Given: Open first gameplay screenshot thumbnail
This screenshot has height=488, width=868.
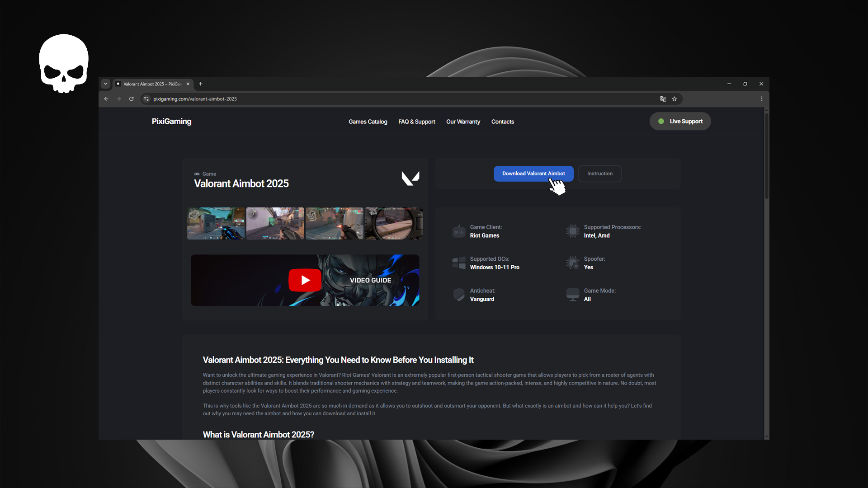Looking at the screenshot, I should pyautogui.click(x=216, y=223).
